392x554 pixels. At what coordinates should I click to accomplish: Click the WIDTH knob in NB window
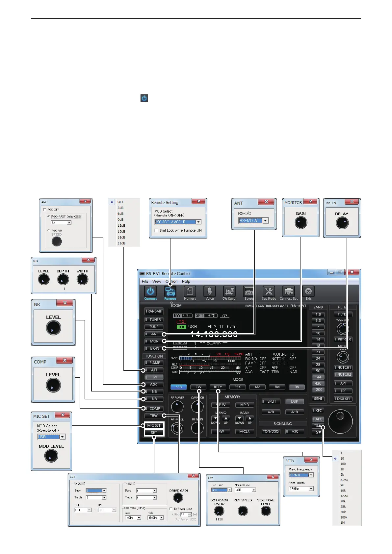point(82,279)
